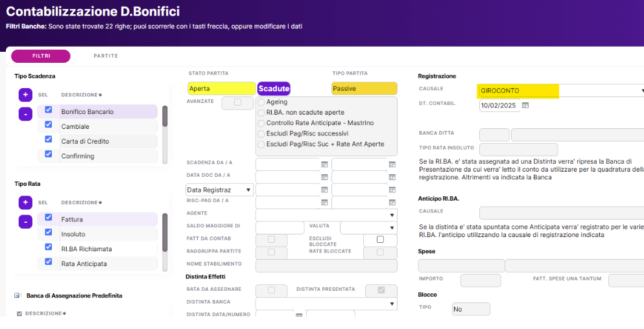Image resolution: width=644 pixels, height=329 pixels.
Task: Uncheck the Bonifico Bancario checkbox
Action: pyautogui.click(x=49, y=109)
